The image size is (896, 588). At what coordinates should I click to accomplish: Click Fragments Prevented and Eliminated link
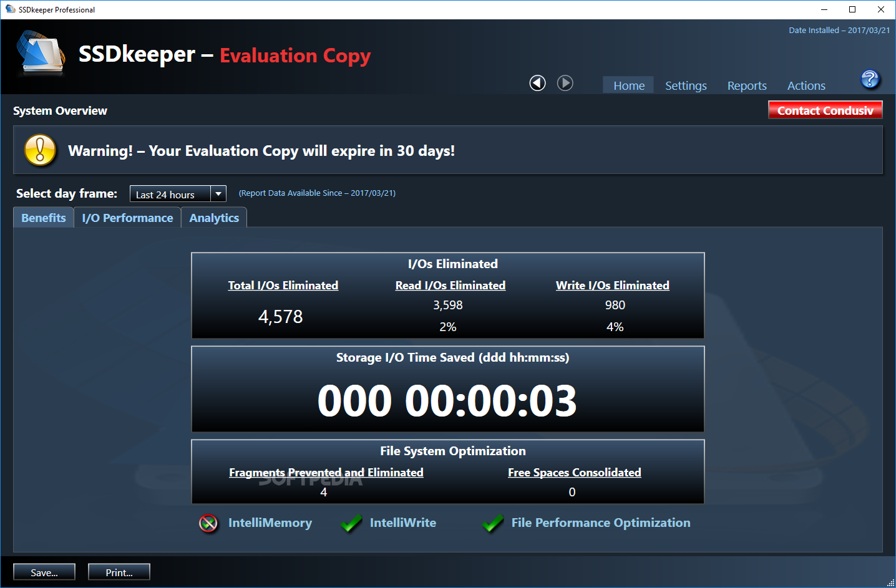click(326, 472)
